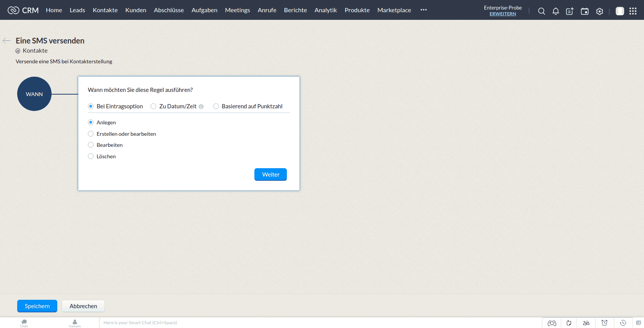Image resolution: width=644 pixels, height=328 pixels.
Task: Open the apps grid launcher
Action: [633, 11]
